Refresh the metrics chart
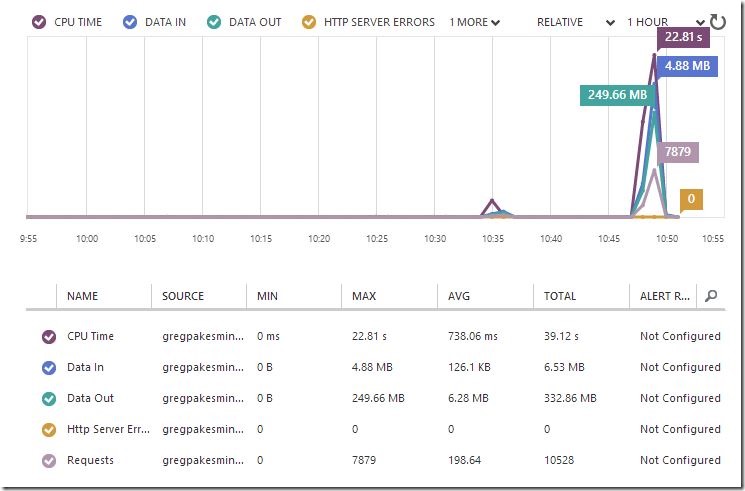 [x=717, y=22]
